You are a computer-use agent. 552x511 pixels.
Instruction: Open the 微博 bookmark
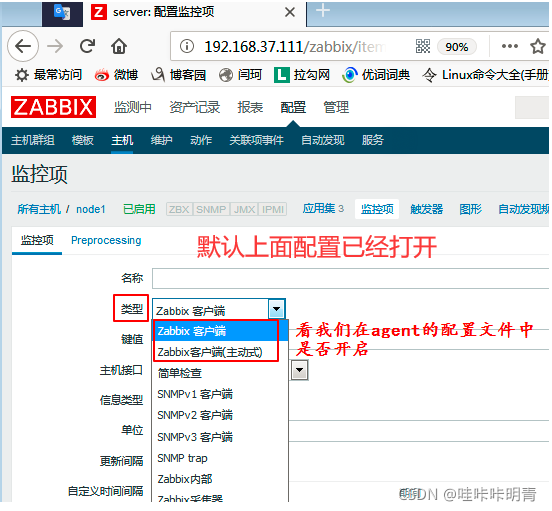point(116,75)
